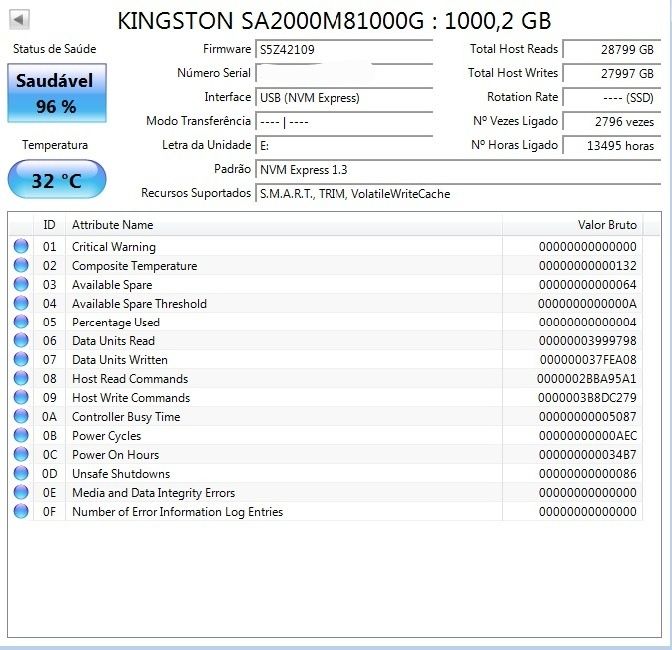This screenshot has width=672, height=650.
Task: Click the Valor Bruto column header
Action: coord(572,225)
